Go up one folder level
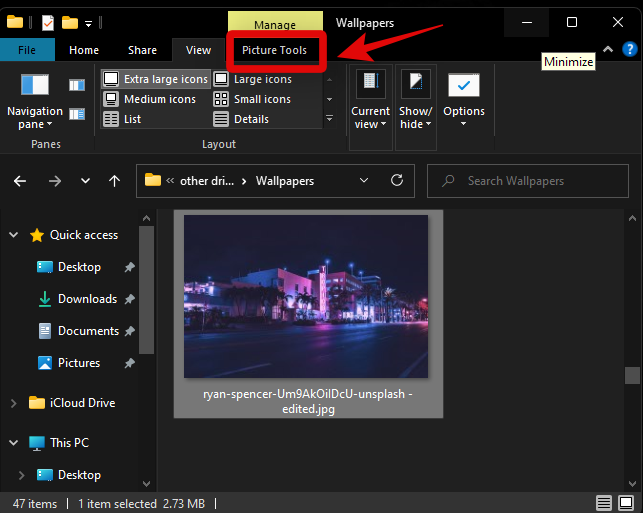 coord(115,181)
